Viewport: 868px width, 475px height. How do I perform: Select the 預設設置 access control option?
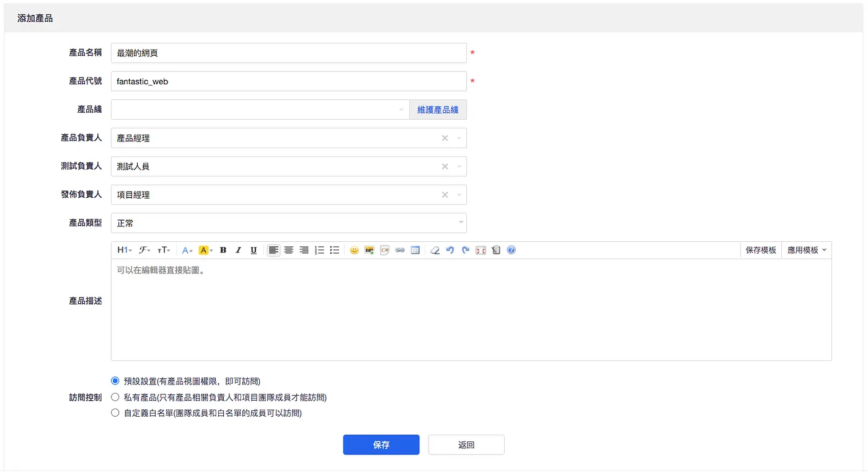[x=115, y=381]
